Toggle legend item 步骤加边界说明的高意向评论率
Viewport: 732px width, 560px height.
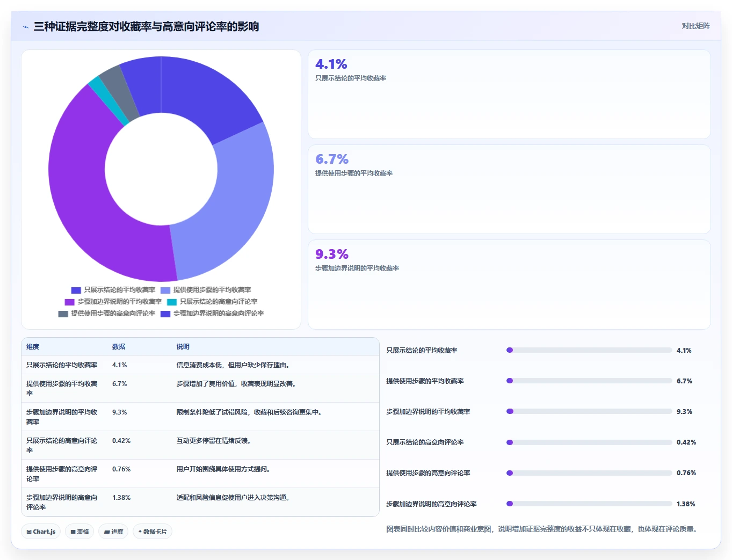tap(212, 314)
